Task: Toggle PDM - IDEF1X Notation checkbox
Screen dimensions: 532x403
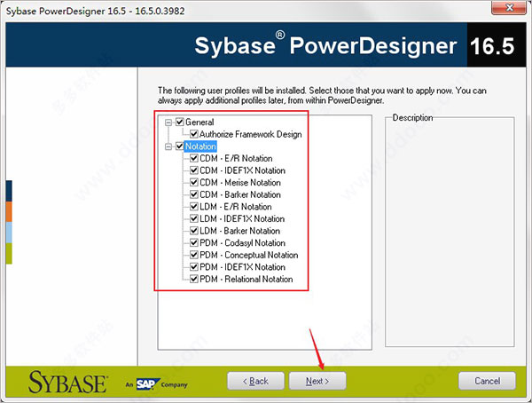Action: point(193,266)
